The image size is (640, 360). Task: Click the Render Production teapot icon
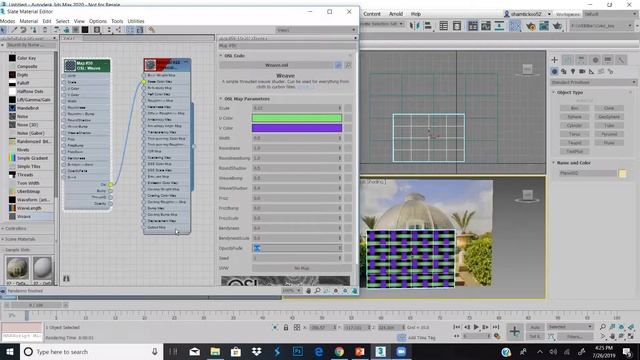(x=557, y=26)
